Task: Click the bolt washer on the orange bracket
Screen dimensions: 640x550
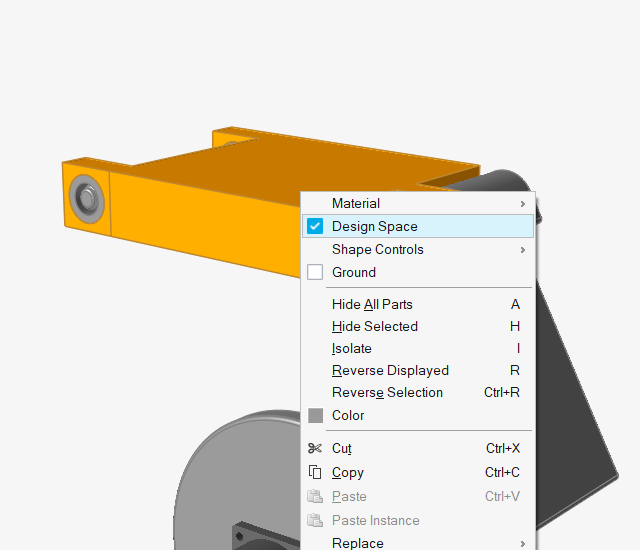Action: tap(84, 198)
